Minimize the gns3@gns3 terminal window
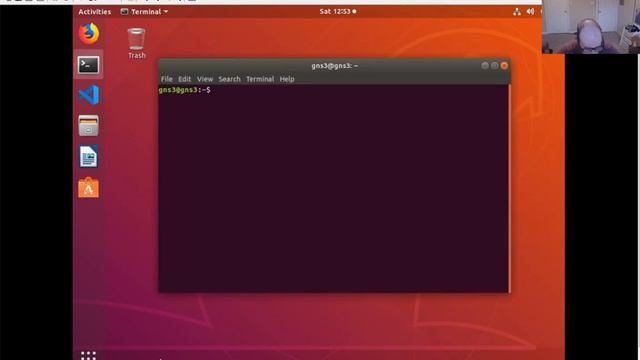The height and width of the screenshot is (360, 640). click(485, 66)
